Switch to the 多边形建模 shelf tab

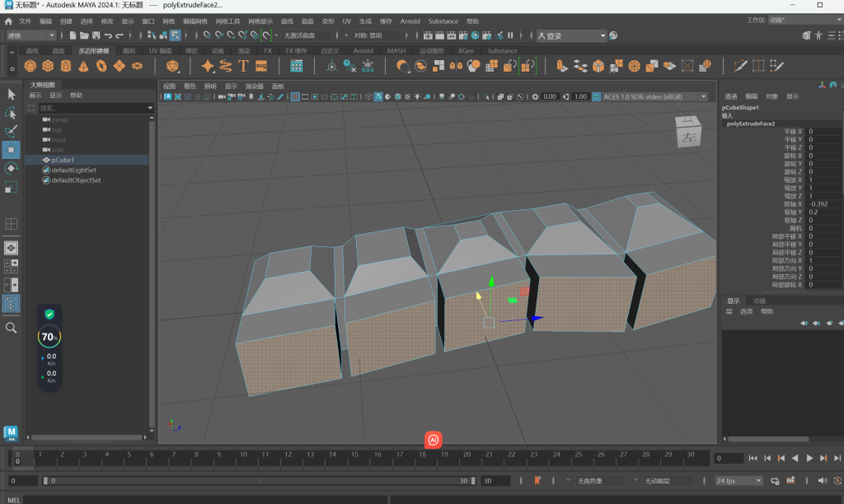(x=94, y=50)
